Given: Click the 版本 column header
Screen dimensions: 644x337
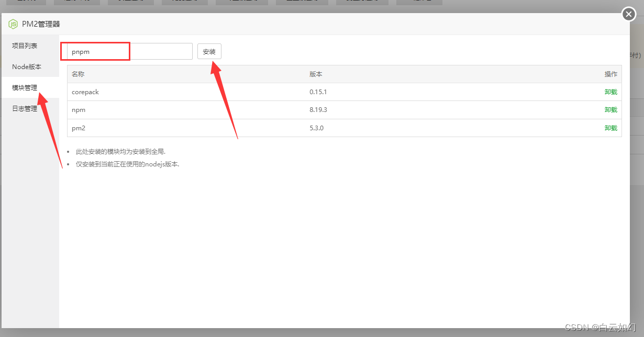Looking at the screenshot, I should tap(316, 74).
